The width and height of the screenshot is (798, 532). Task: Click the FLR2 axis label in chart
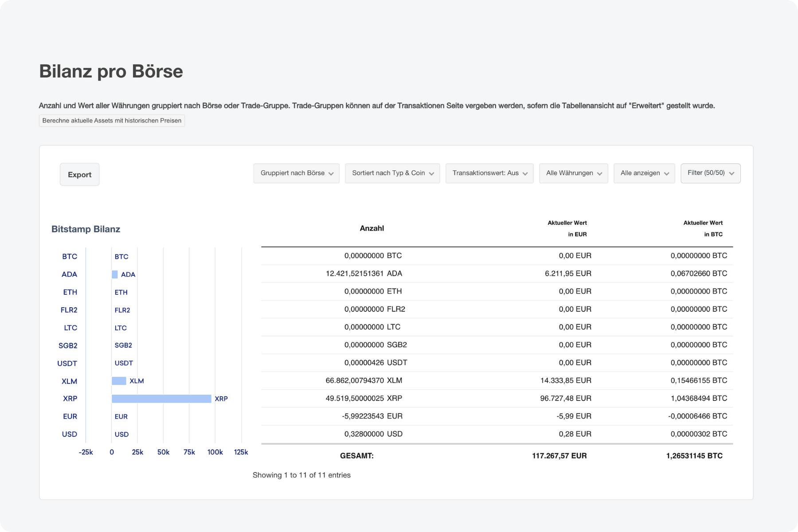pos(69,310)
